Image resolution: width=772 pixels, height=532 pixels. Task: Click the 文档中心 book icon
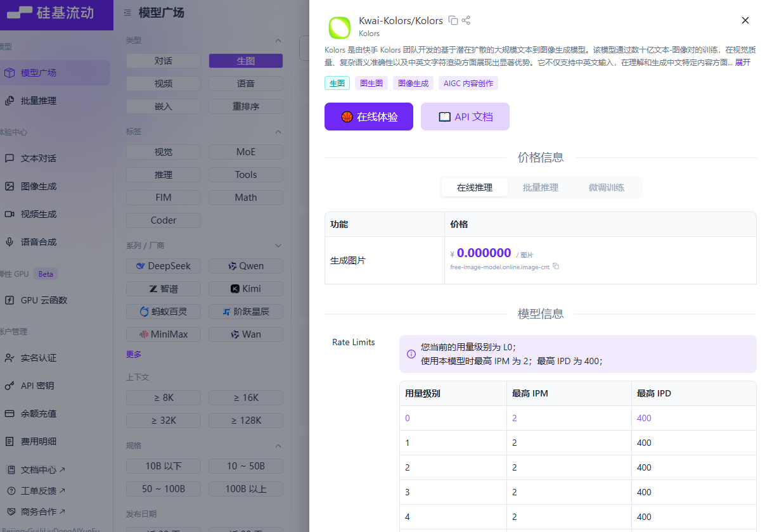pyautogui.click(x=11, y=470)
